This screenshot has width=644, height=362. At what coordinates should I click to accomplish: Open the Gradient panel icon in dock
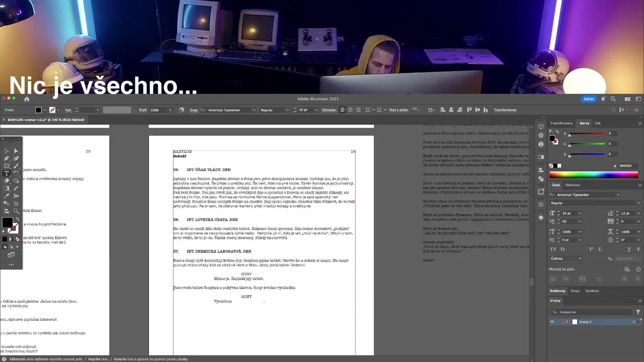tap(541, 157)
